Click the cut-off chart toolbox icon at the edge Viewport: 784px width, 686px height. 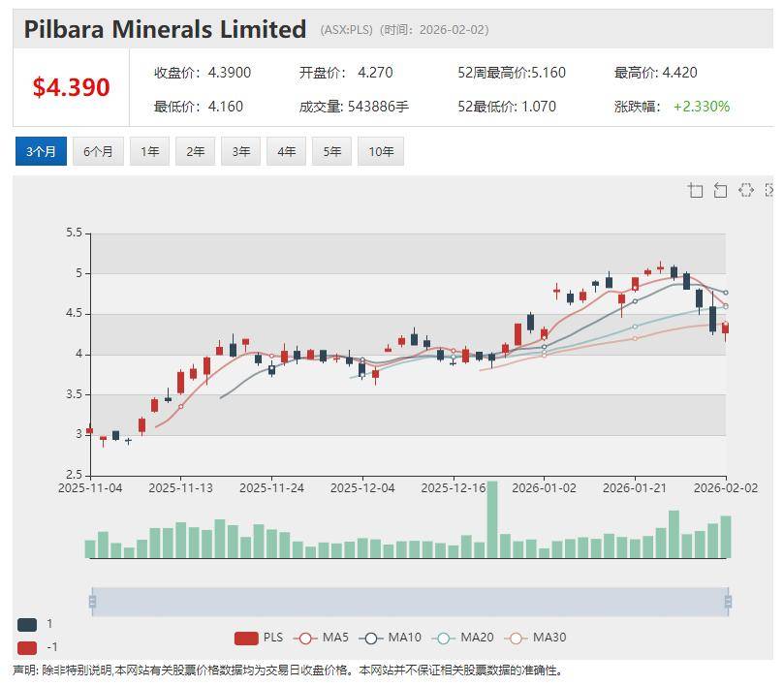pyautogui.click(x=769, y=190)
